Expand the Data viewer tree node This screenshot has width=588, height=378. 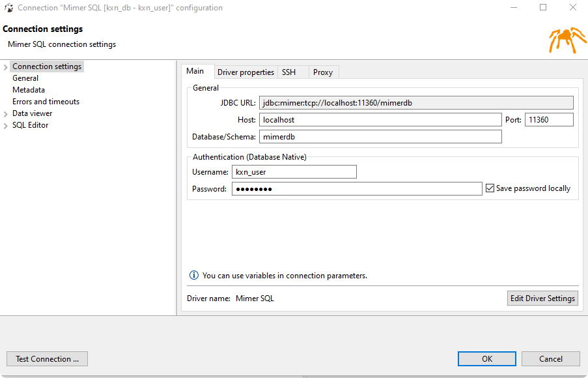6,114
